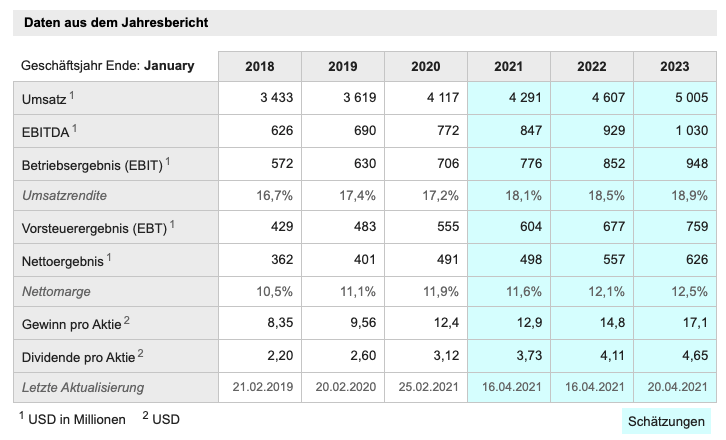This screenshot has height=440, width=726.
Task: Click the Letzte Aktualisierung row label
Action: click(83, 387)
